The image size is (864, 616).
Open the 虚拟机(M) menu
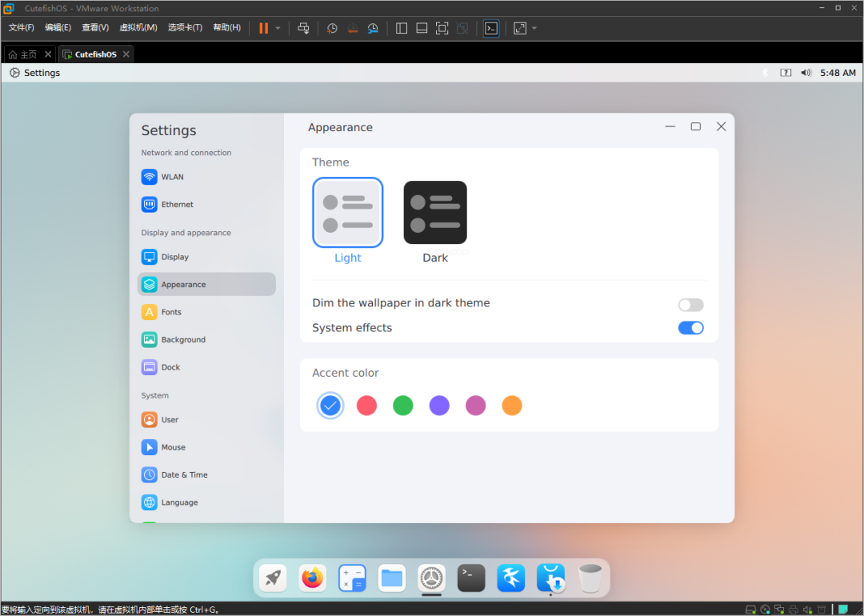tap(138, 28)
